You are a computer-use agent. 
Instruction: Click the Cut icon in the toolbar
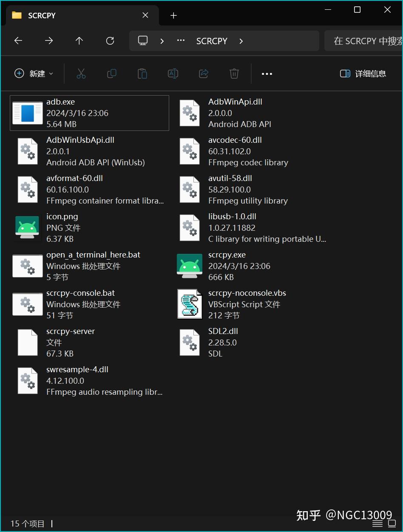point(81,74)
